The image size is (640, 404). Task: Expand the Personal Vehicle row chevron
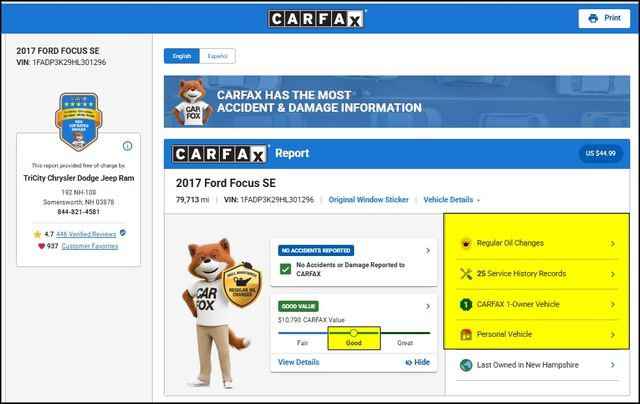click(x=612, y=335)
